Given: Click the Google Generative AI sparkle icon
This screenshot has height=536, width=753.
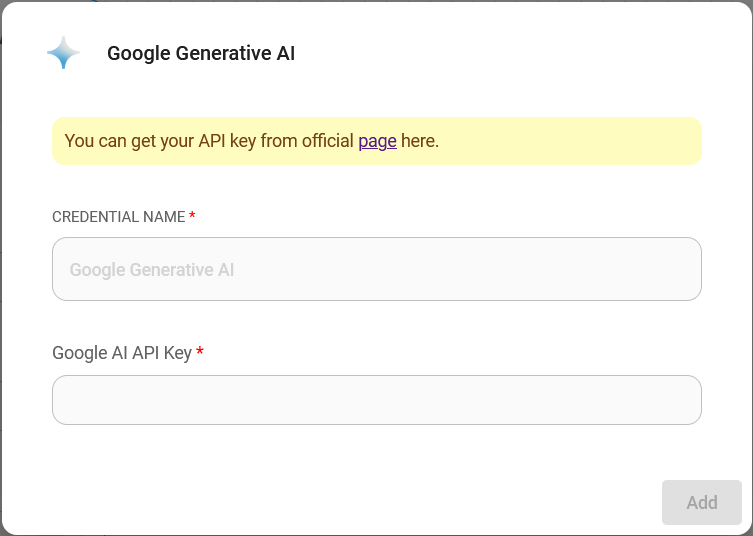Looking at the screenshot, I should tap(64, 53).
